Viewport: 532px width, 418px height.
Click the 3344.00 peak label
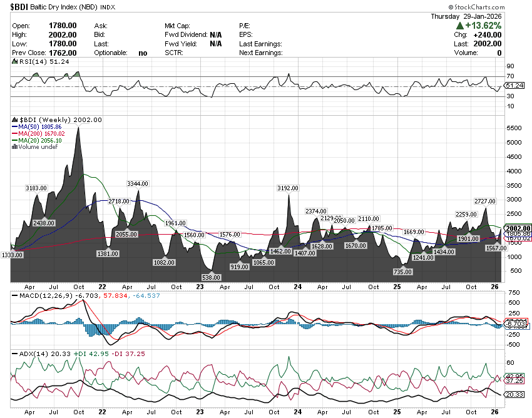[137, 183]
